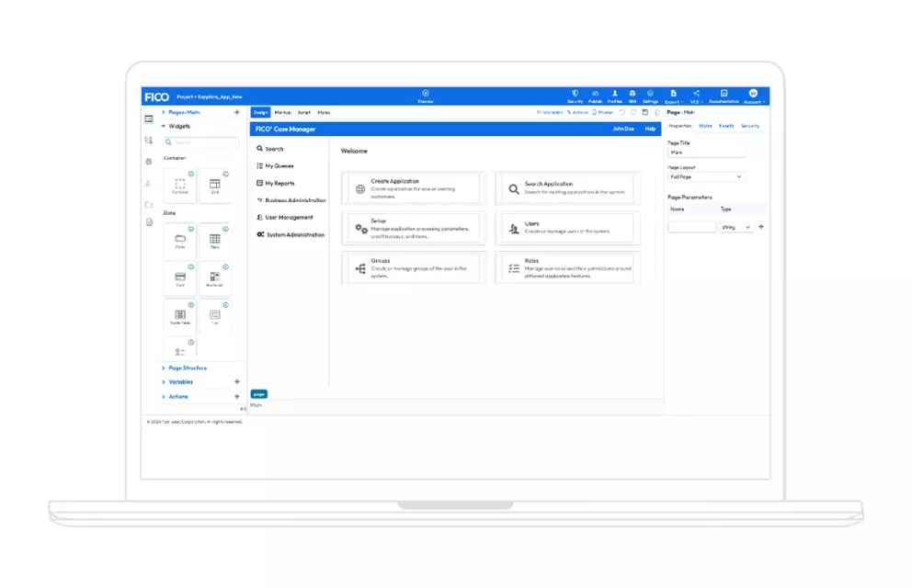Image resolution: width=912 pixels, height=588 pixels.
Task: Click the Documentation icon
Action: pos(724,94)
